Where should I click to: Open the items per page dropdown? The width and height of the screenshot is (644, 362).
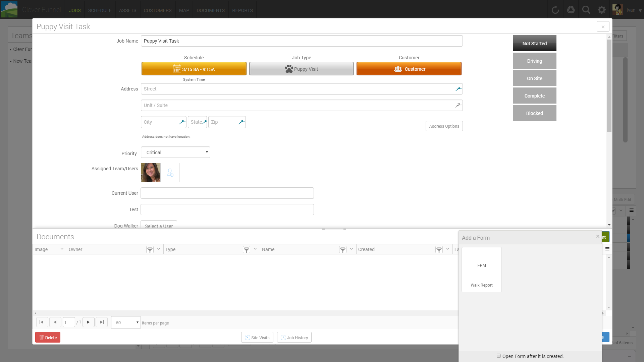(125, 322)
